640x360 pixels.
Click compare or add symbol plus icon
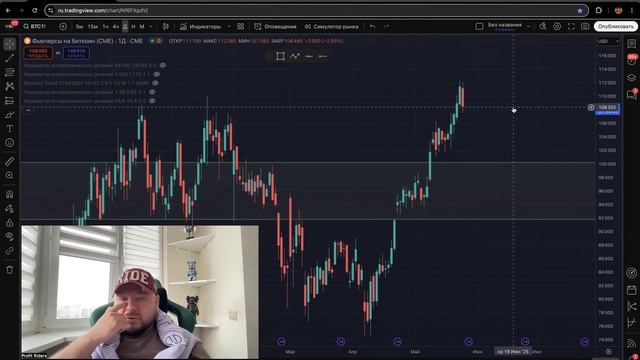click(63, 27)
